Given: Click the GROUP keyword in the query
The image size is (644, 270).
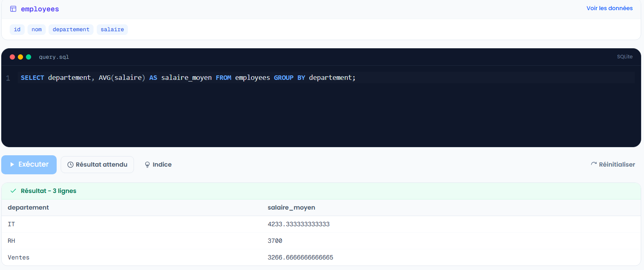Looking at the screenshot, I should pyautogui.click(x=284, y=78).
